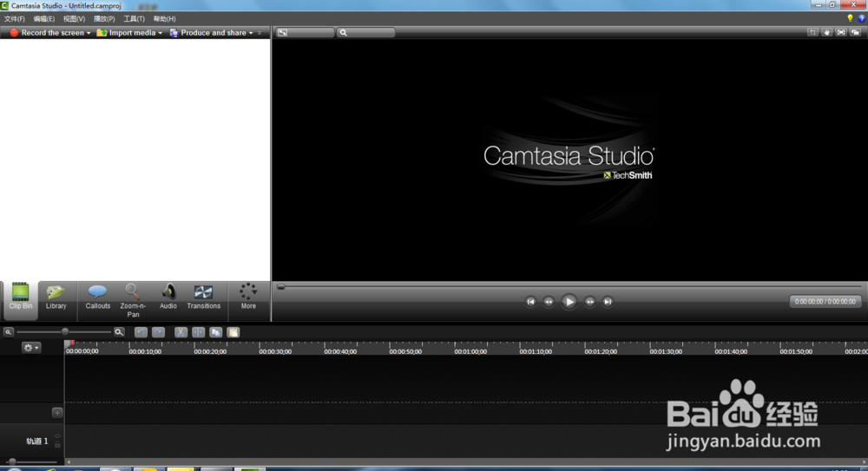Image resolution: width=868 pixels, height=471 pixels.
Task: Jump to next clip button
Action: (608, 302)
